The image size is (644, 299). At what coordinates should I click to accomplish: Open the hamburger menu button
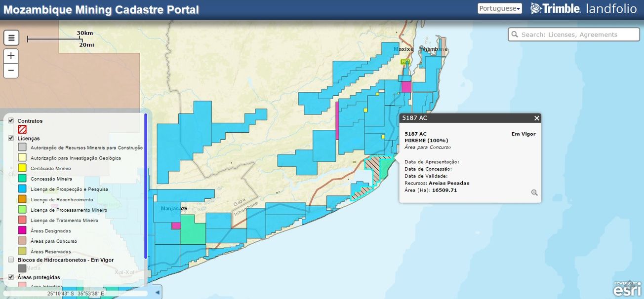tap(11, 37)
